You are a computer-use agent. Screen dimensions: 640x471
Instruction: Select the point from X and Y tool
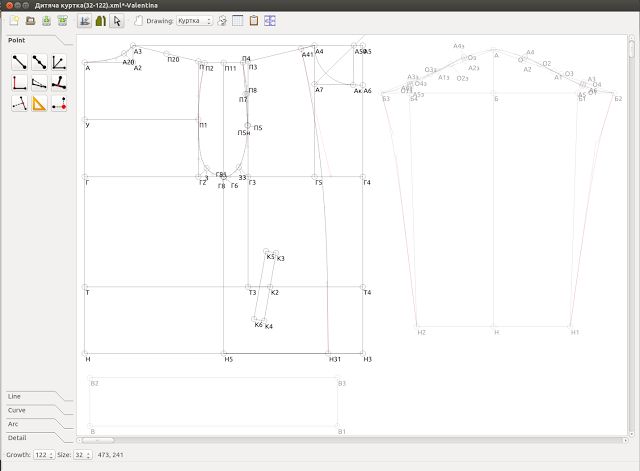pos(59,103)
